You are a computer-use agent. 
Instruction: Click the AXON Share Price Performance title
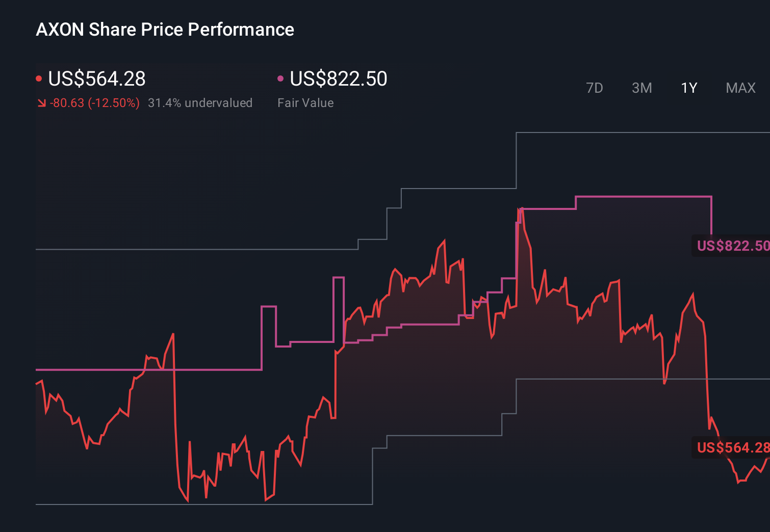[165, 30]
